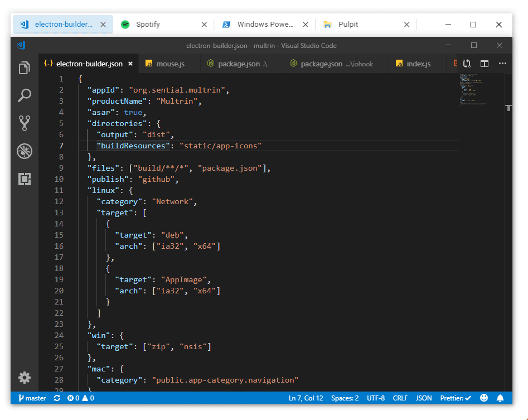Show notifications via bell icon
The width and height of the screenshot is (528, 420).
click(x=500, y=398)
